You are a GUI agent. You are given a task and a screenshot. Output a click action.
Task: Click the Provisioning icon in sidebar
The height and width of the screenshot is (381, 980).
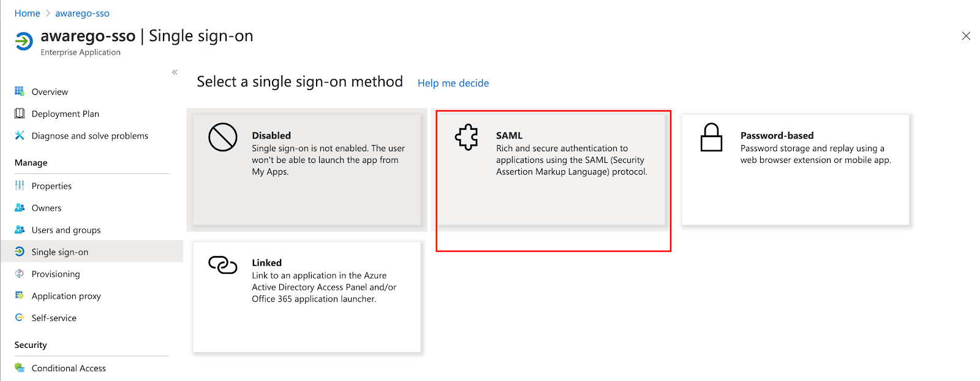click(x=20, y=274)
